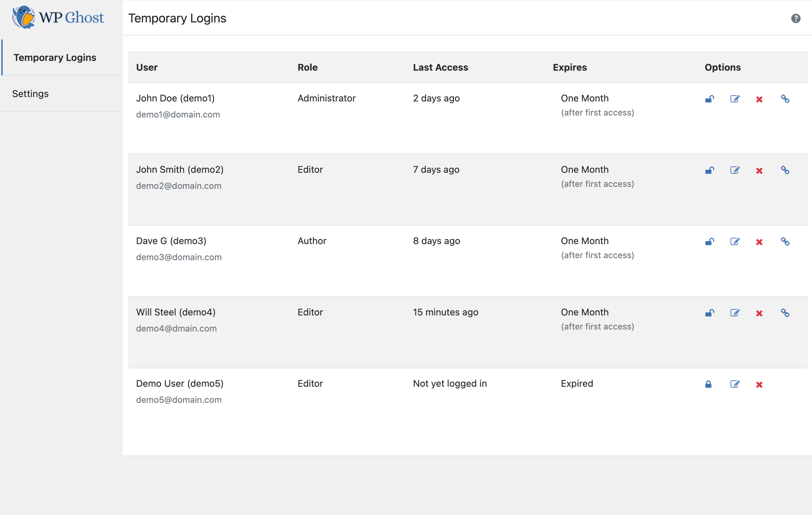The height and width of the screenshot is (515, 812).
Task: Open the edit icon for Dave G
Action: (735, 242)
